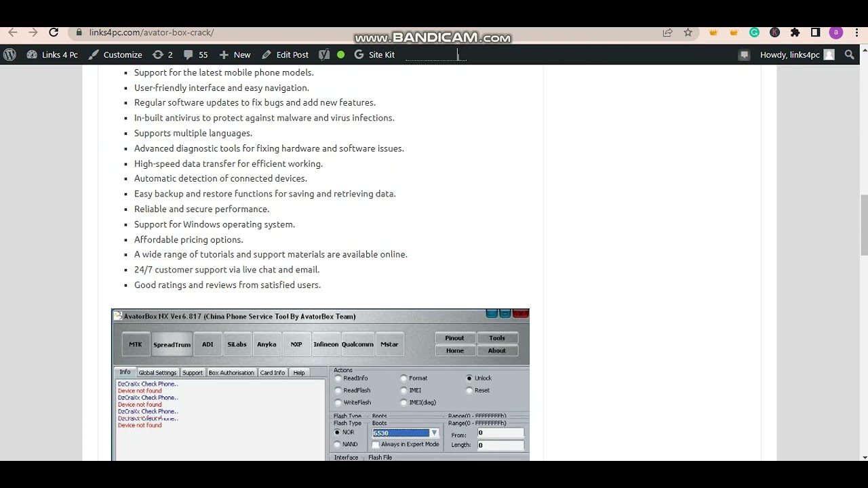The width and height of the screenshot is (868, 488).
Task: Open the WordPress logo menu
Action: pos(9,55)
